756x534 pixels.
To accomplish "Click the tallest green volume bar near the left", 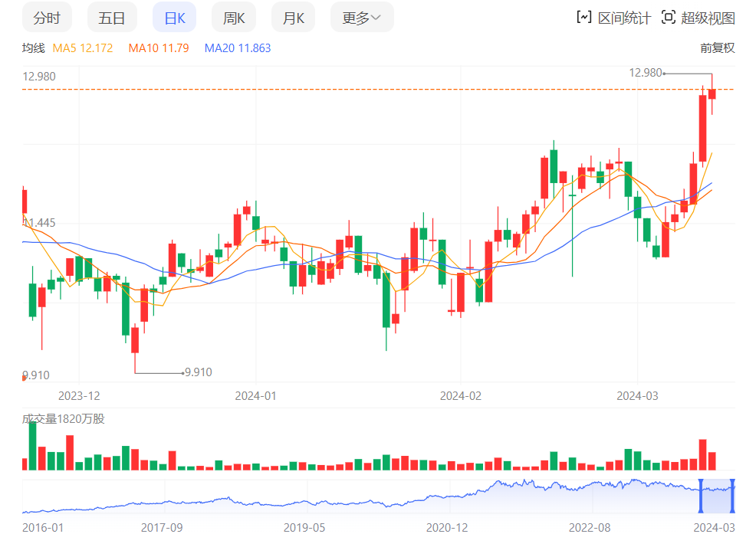I will pyautogui.click(x=32, y=446).
